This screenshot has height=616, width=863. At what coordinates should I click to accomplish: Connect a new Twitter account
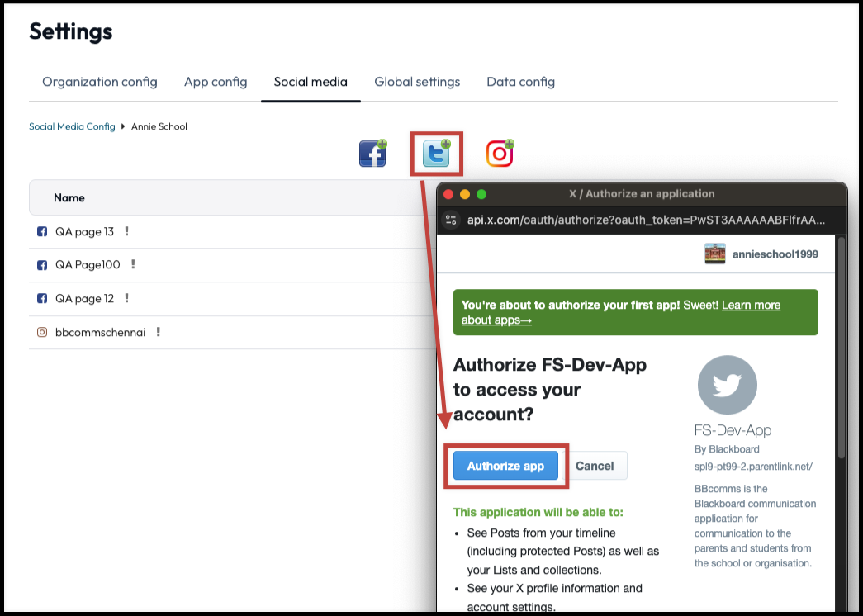[x=436, y=153]
